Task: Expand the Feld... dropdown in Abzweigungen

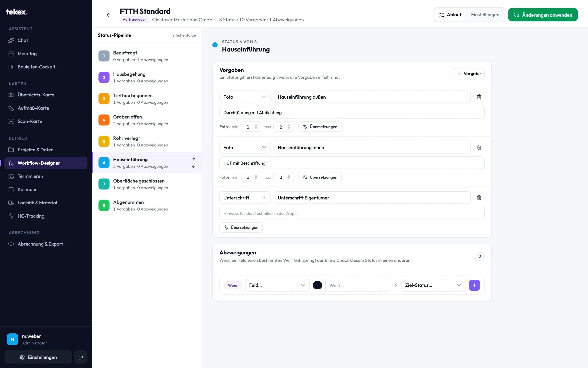Action: tap(277, 285)
